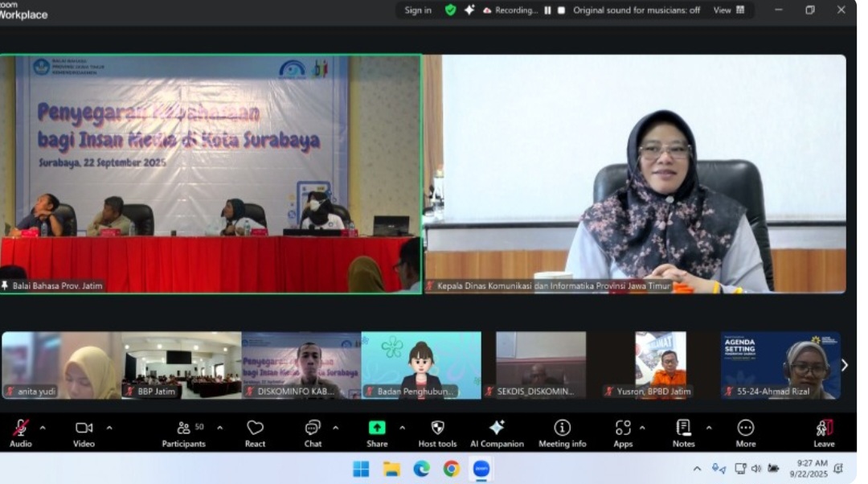Open the battery status tray icon
Image resolution: width=868 pixels, height=484 pixels.
(773, 469)
